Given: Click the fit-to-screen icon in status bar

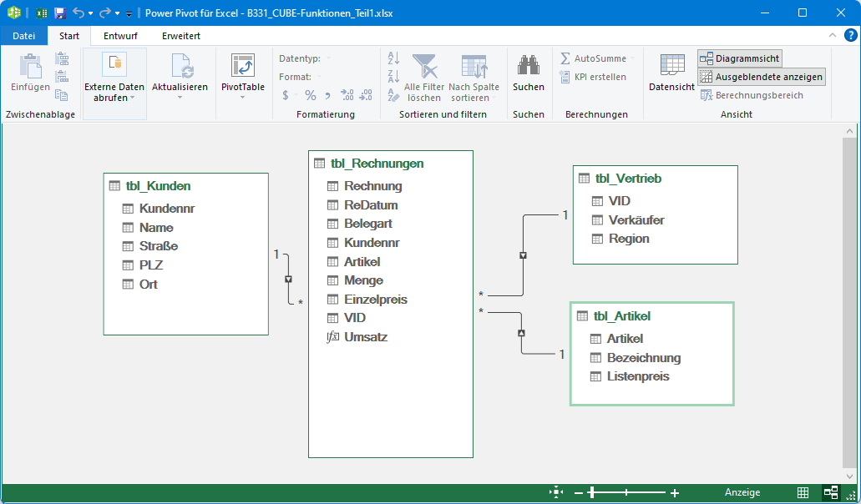Looking at the screenshot, I should [556, 493].
